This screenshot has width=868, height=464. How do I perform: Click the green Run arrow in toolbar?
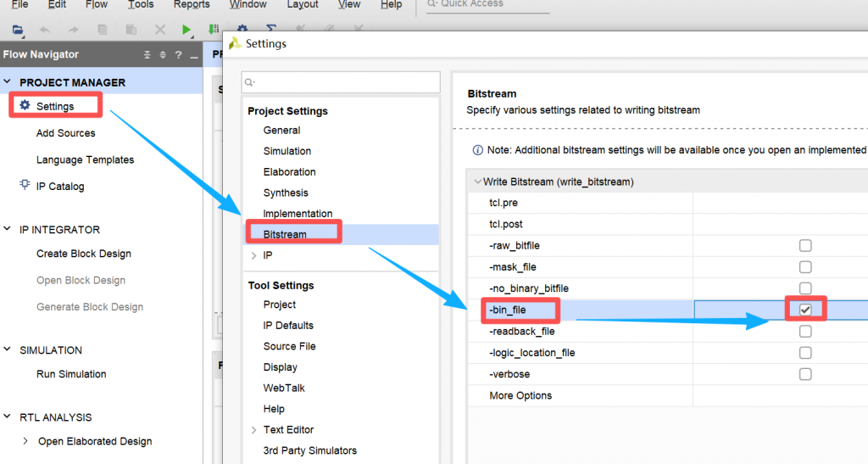coord(186,30)
